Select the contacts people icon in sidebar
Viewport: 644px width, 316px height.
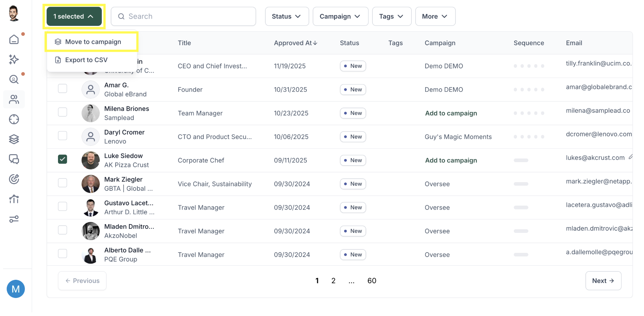14,99
